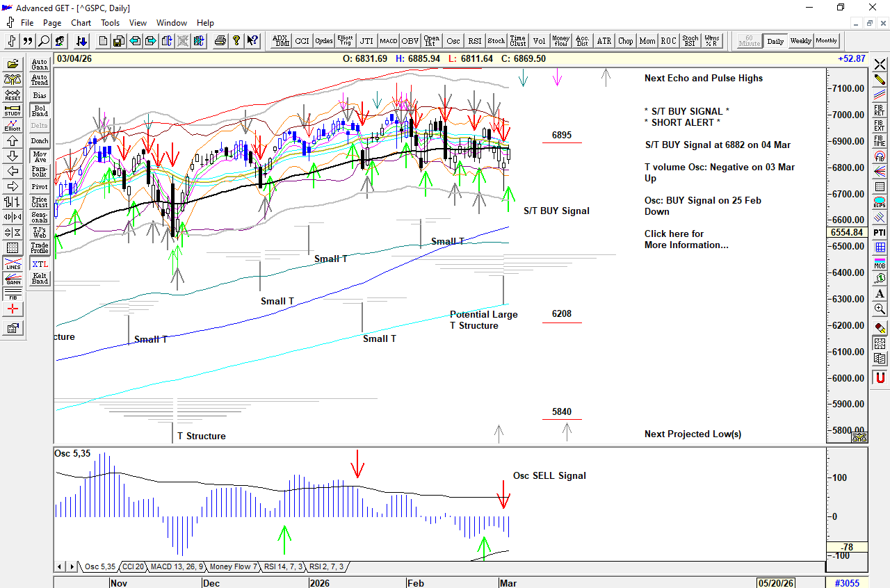Screen dimensions: 890x588
Task: Click the magnifying glass search icon
Action: point(44,41)
